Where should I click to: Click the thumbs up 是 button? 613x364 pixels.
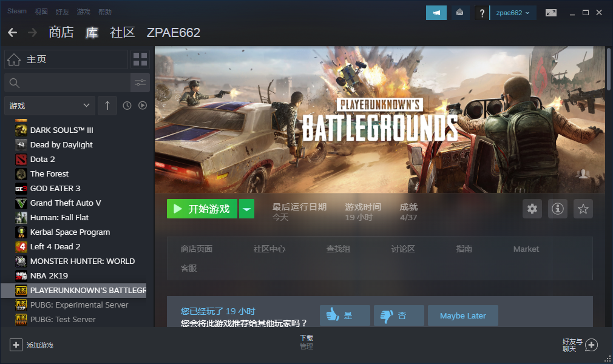[x=345, y=315]
